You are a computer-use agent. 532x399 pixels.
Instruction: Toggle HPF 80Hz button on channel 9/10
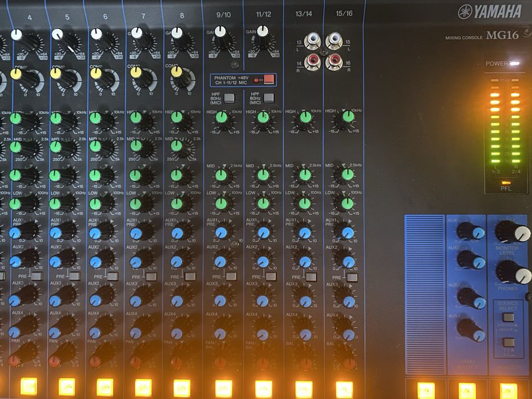pyautogui.click(x=230, y=98)
